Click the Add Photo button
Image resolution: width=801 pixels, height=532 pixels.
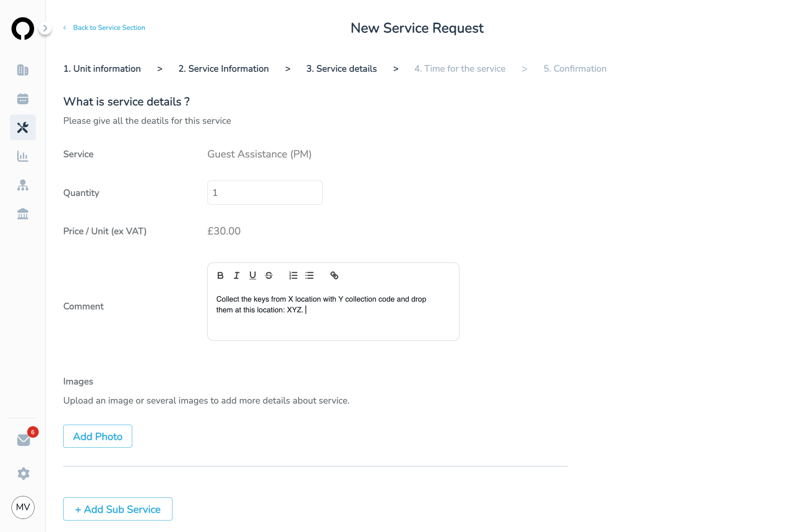click(x=98, y=436)
